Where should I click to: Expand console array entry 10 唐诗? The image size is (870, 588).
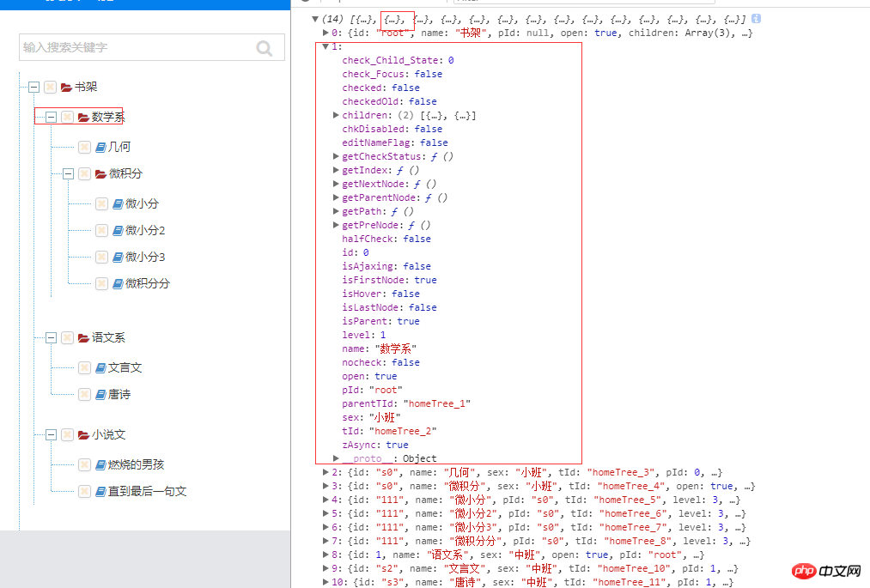pos(325,582)
